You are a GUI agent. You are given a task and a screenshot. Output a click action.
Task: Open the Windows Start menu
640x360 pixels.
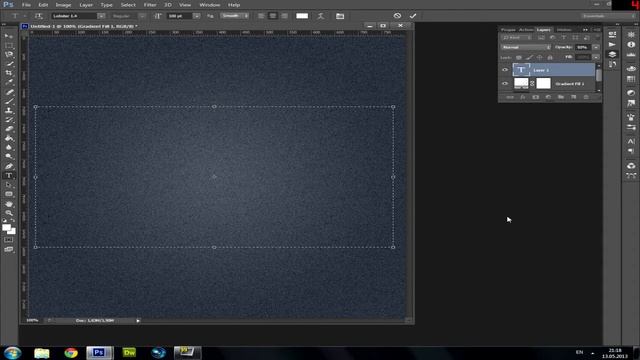tap(13, 353)
